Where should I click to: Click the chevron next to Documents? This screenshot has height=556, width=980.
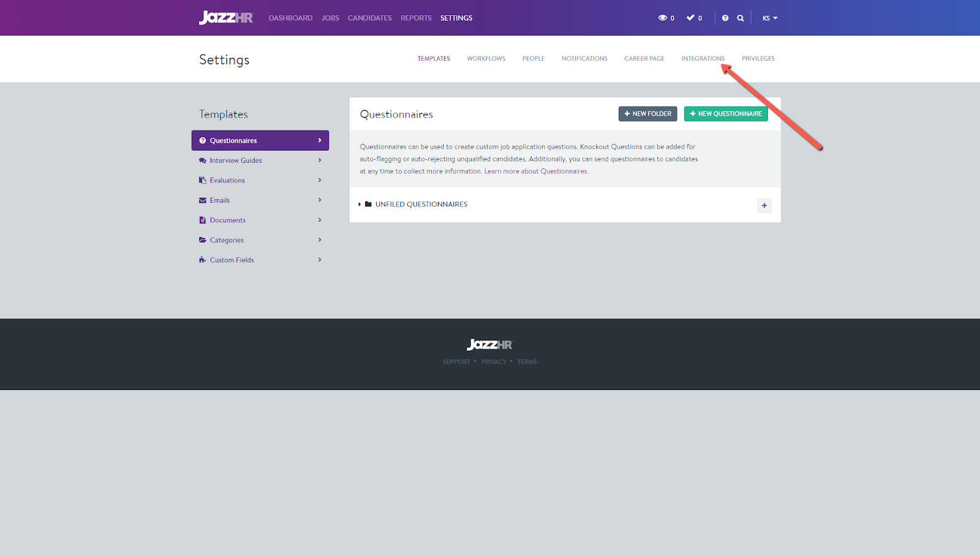(x=320, y=220)
